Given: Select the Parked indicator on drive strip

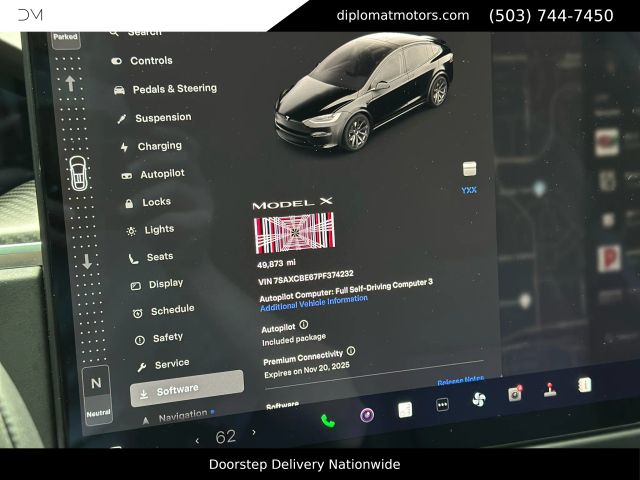Looking at the screenshot, I should tap(65, 39).
